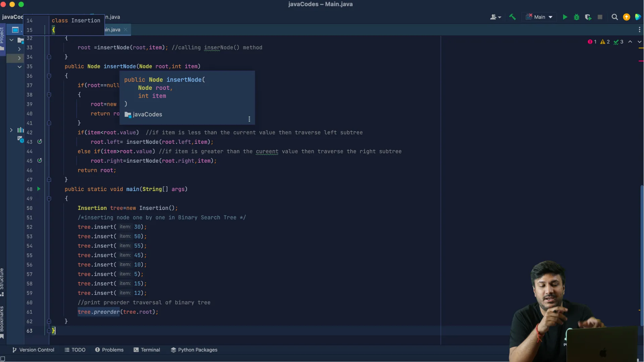
Task: Click the orange IDE update arrow icon
Action: [626, 17]
